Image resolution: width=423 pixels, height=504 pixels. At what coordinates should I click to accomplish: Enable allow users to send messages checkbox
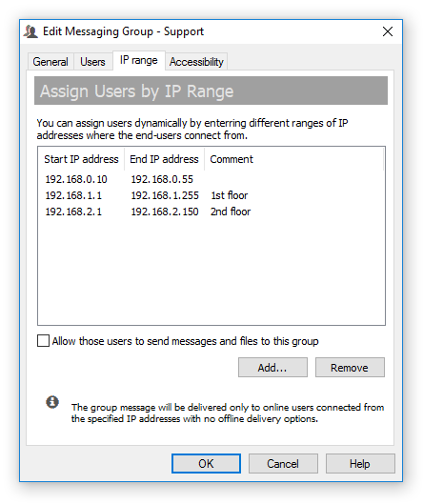click(x=44, y=341)
